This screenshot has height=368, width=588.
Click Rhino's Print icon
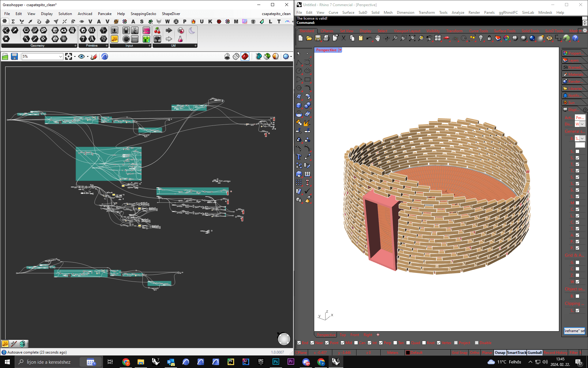pyautogui.click(x=326, y=38)
